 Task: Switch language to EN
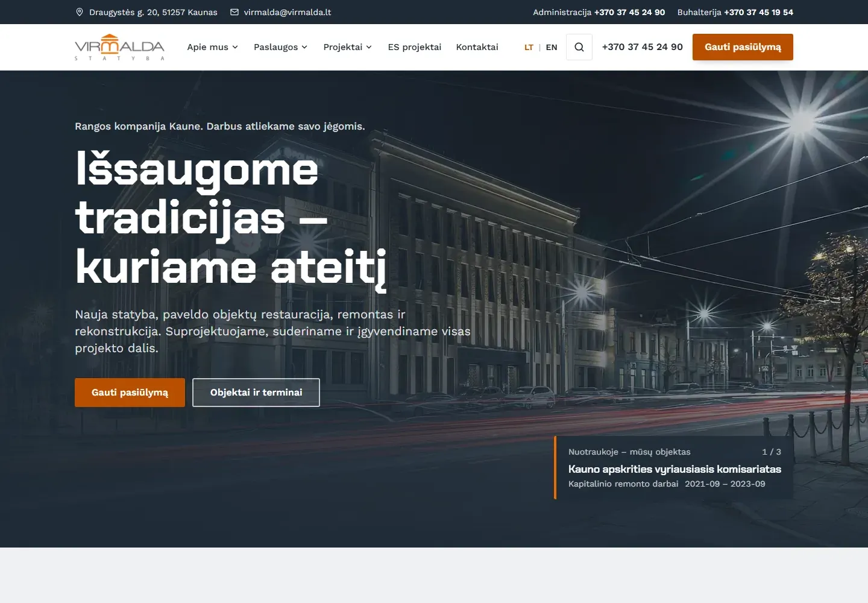click(552, 47)
